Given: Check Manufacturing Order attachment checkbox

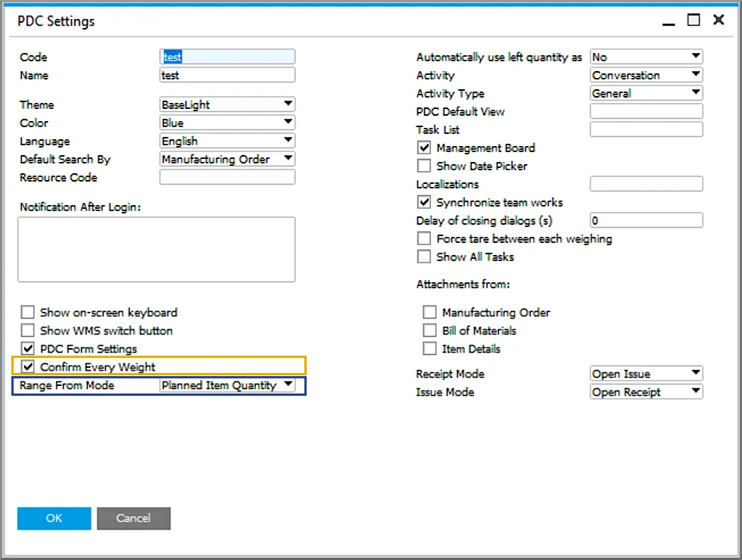Looking at the screenshot, I should point(430,312).
